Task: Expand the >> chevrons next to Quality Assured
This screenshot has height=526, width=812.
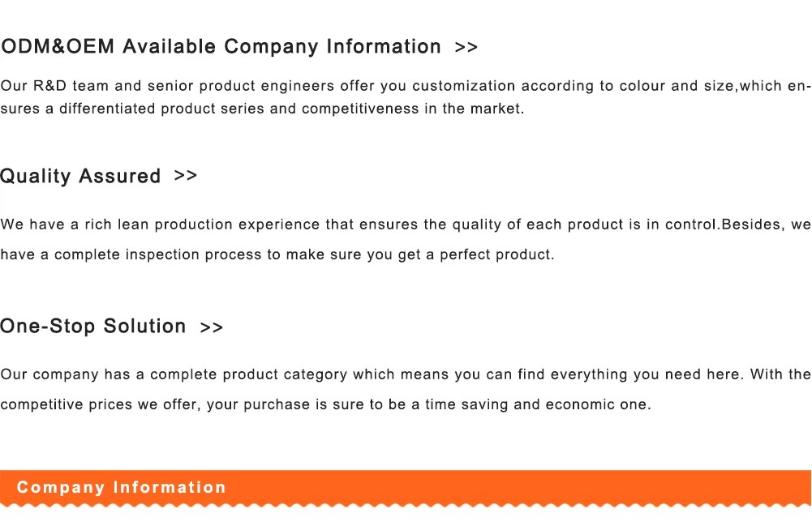Action: coord(186,176)
